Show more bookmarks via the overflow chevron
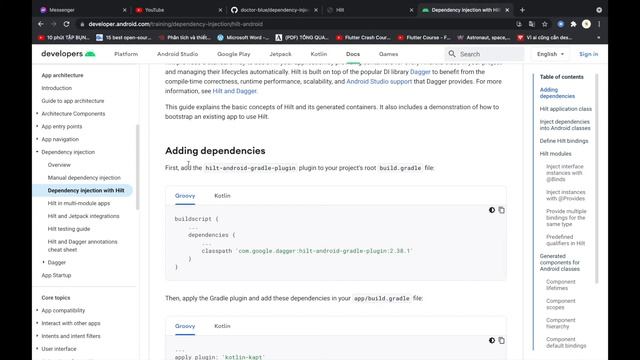640x360 pixels. click(598, 38)
